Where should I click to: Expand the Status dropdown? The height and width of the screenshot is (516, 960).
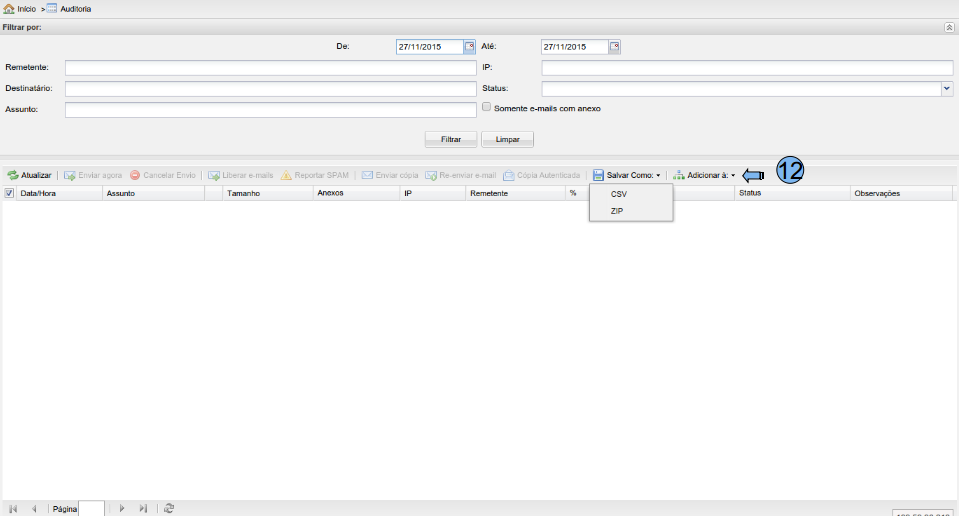point(947,89)
